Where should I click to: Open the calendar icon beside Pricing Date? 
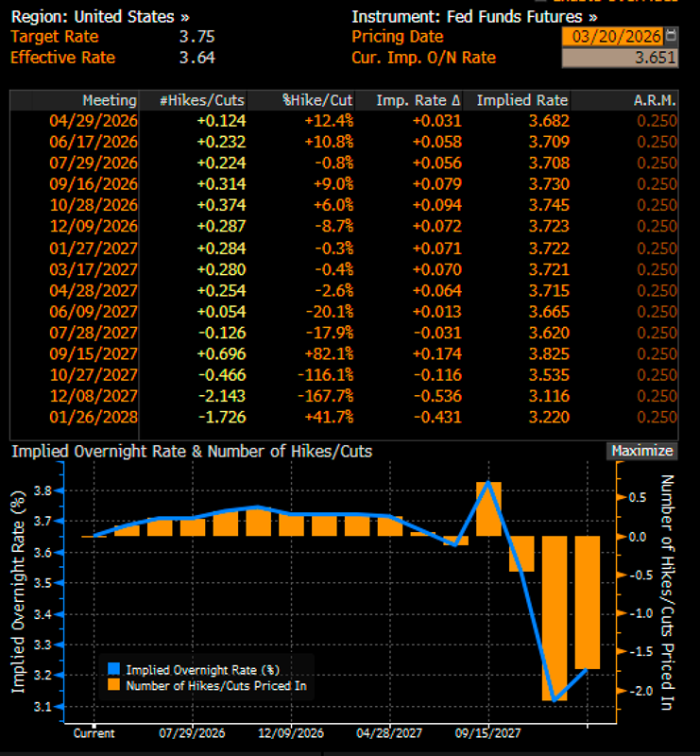pyautogui.click(x=672, y=37)
